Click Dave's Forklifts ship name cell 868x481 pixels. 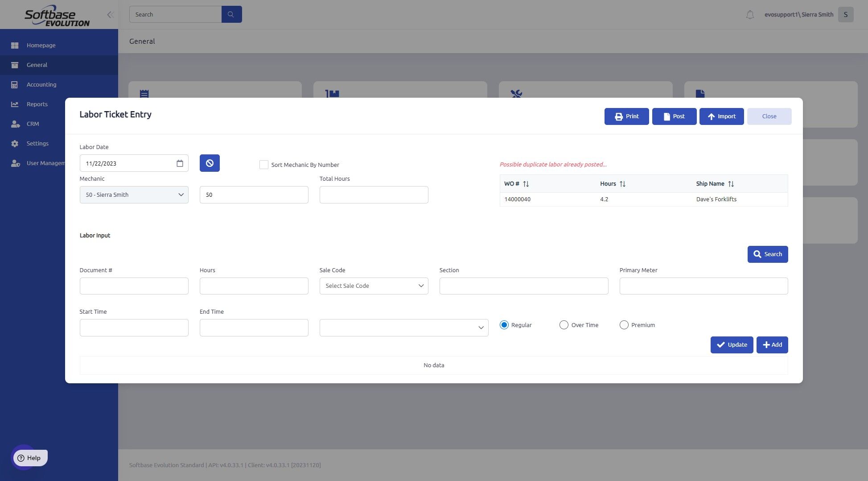pos(716,199)
